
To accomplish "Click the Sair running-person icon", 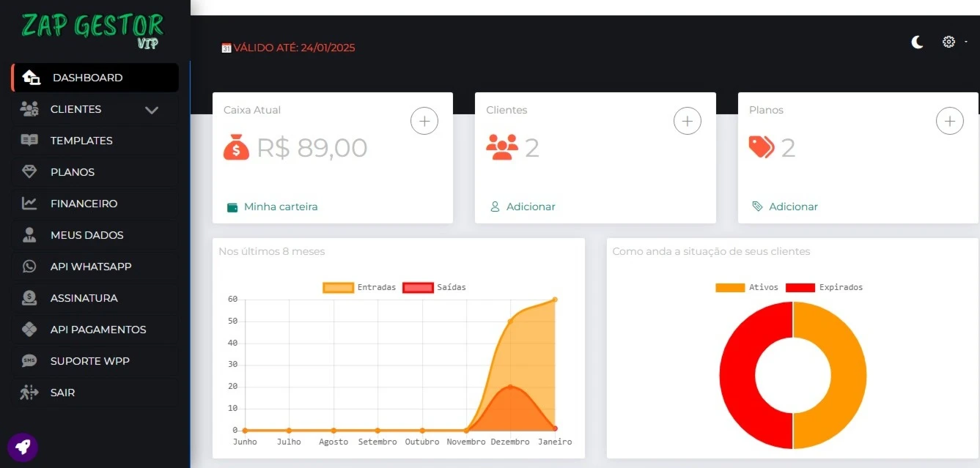I will click(x=29, y=393).
